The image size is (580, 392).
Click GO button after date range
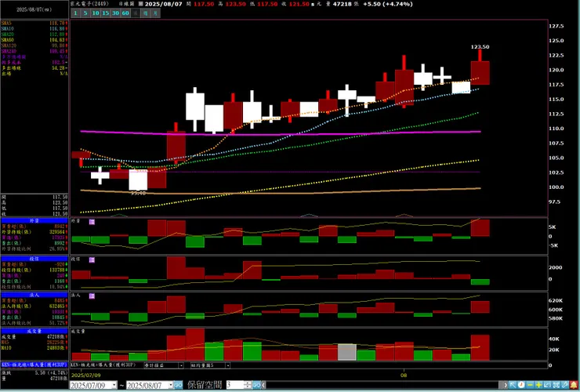(x=178, y=386)
